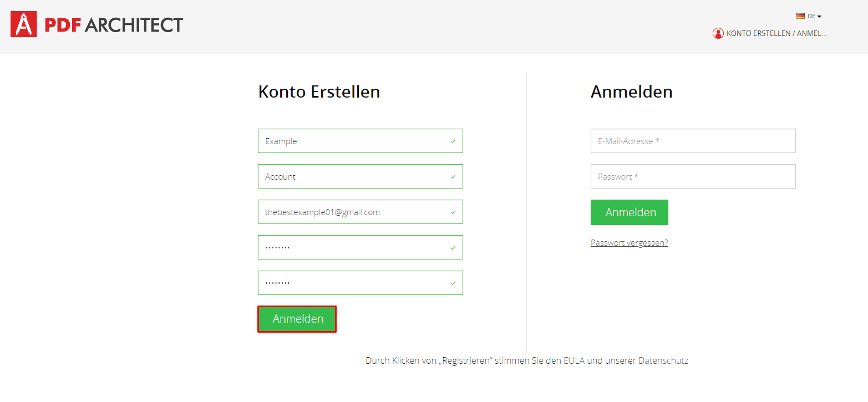
Task: Click the PDF ARCHITECT wordmark text
Action: click(114, 25)
